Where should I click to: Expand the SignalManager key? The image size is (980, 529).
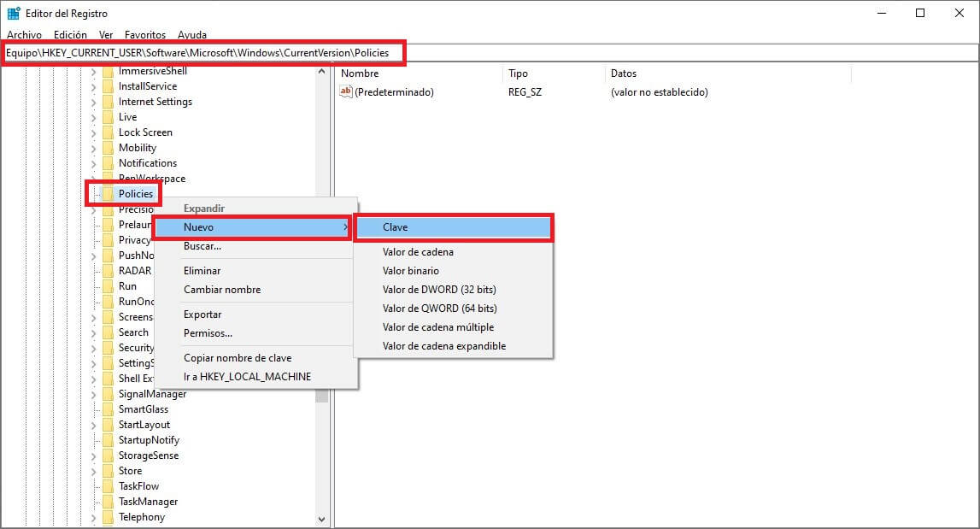click(x=93, y=395)
